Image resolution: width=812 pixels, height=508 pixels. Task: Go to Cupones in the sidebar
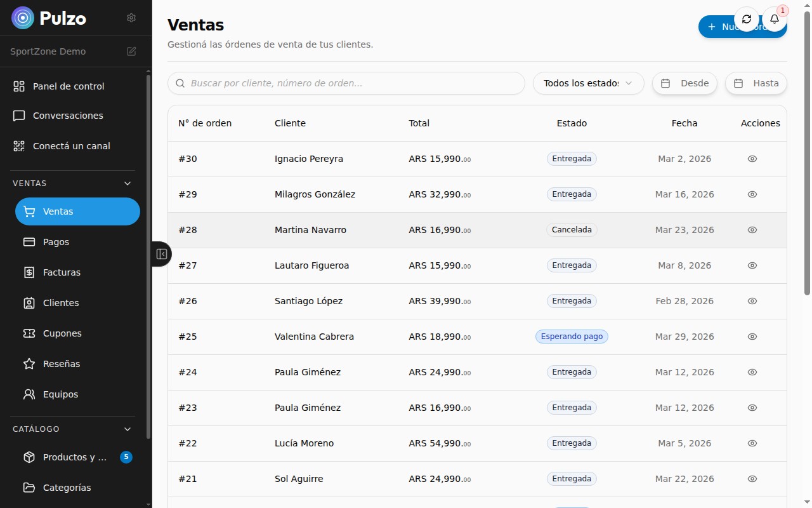(62, 333)
